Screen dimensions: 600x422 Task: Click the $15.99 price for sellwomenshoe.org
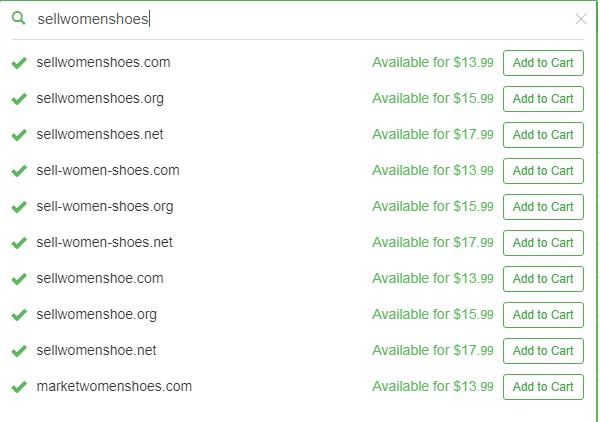point(473,314)
